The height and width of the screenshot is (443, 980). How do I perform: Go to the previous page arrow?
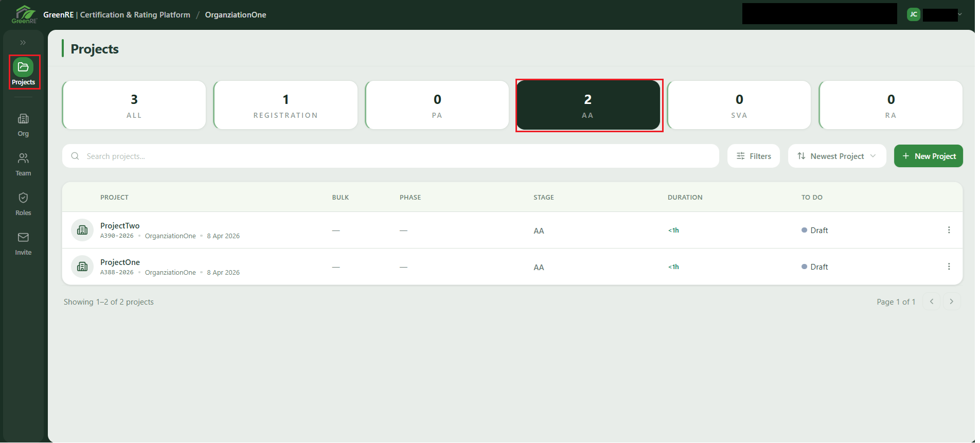tap(932, 302)
